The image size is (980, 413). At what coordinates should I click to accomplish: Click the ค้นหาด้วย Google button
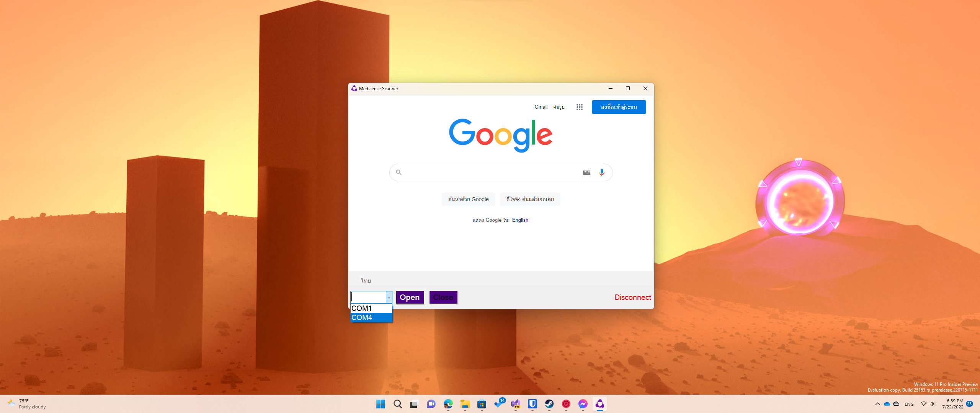[468, 199]
